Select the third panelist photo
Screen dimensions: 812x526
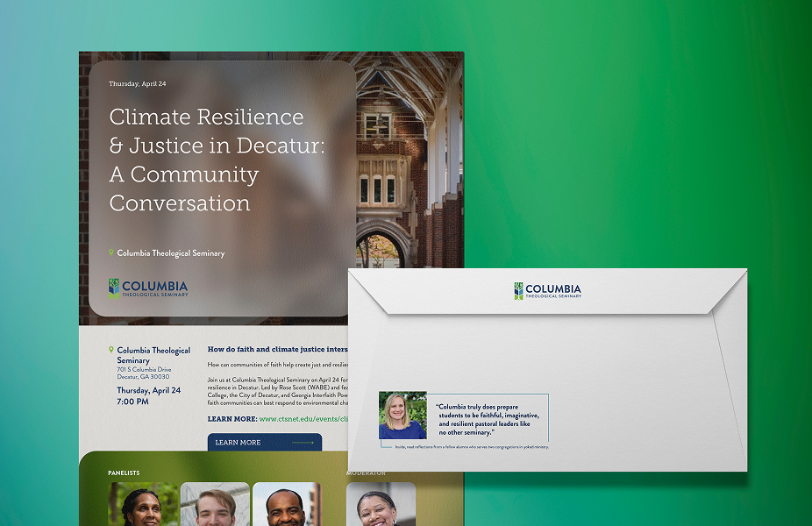click(x=287, y=504)
